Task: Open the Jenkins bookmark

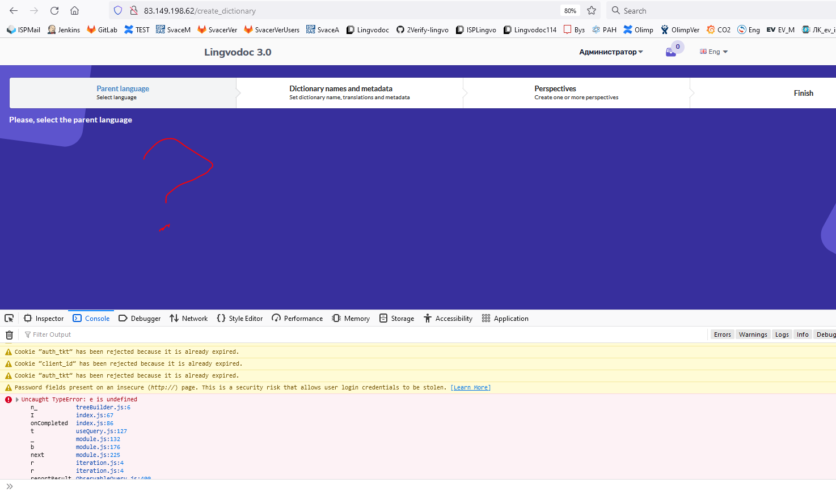Action: click(64, 30)
